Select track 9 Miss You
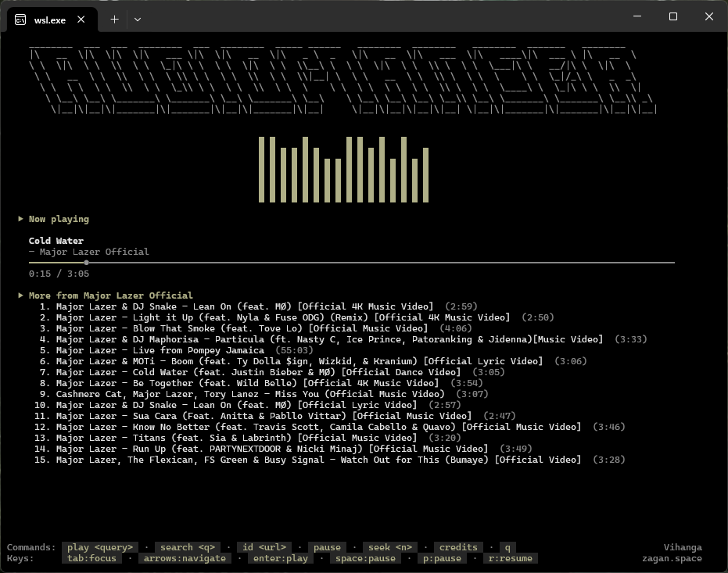This screenshot has width=728, height=573. 264,394
